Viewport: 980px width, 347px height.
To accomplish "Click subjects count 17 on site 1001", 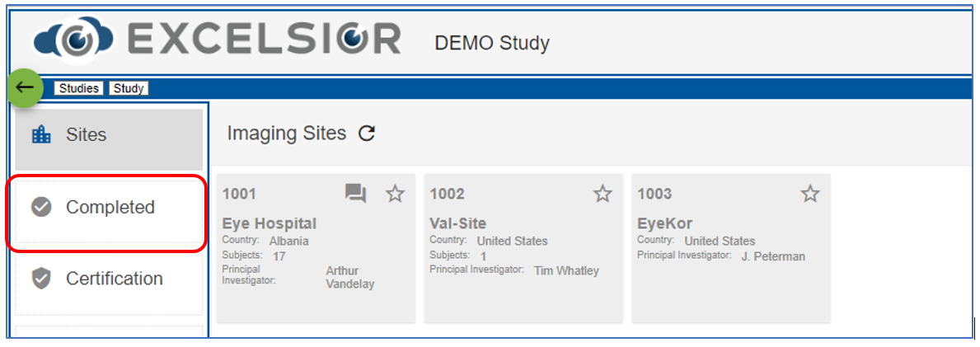I will coord(279,256).
